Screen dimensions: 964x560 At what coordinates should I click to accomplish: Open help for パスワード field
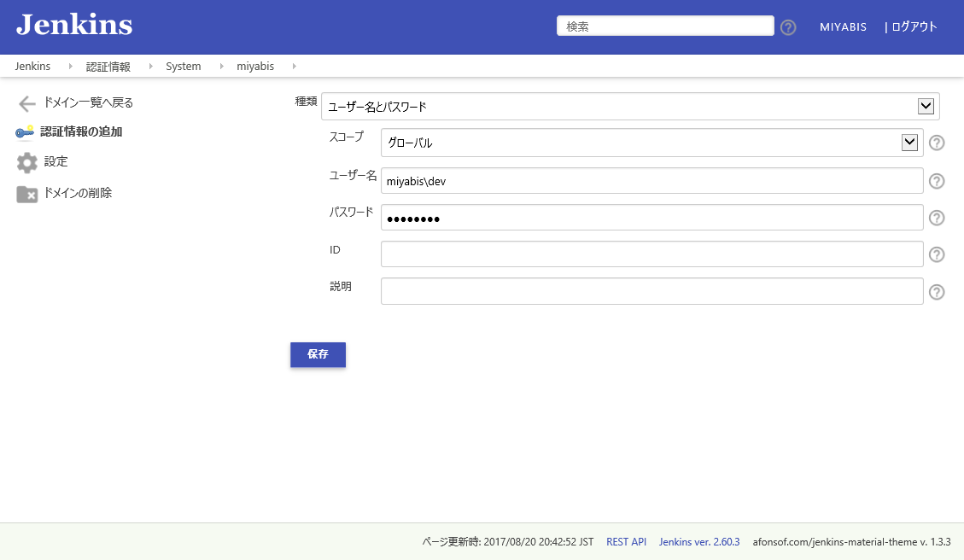tap(937, 218)
